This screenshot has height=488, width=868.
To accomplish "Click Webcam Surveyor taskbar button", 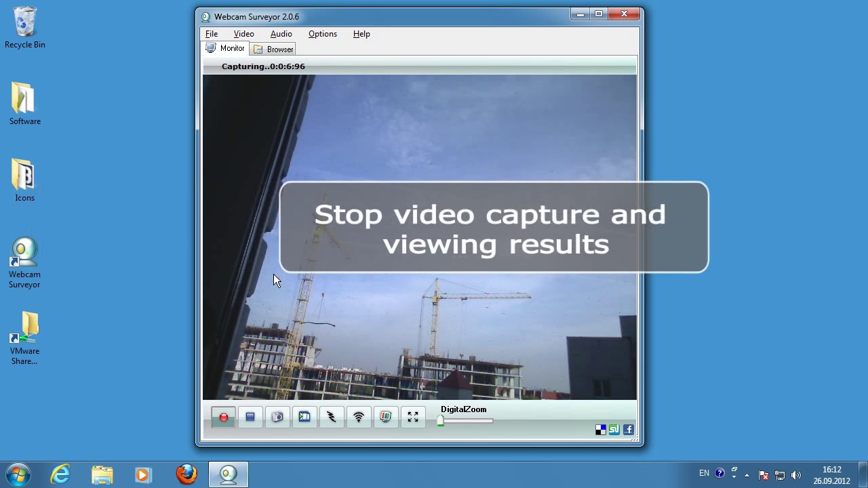I will pyautogui.click(x=229, y=474).
